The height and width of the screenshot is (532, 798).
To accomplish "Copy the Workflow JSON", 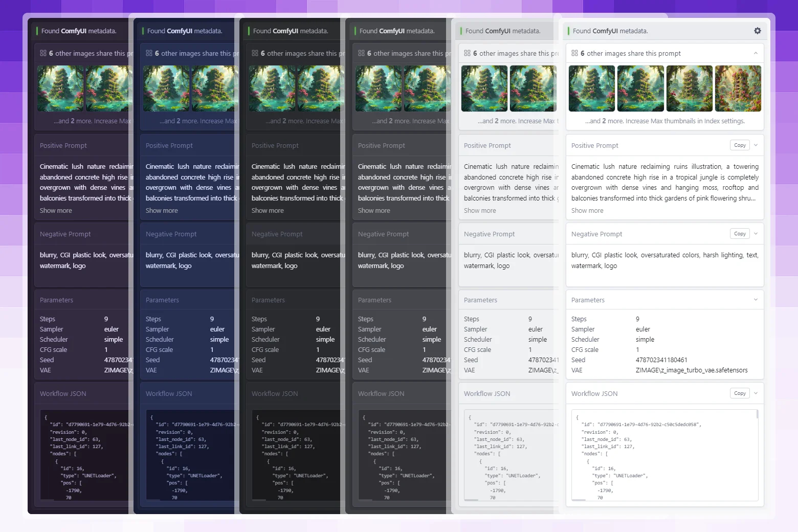I will tap(739, 393).
